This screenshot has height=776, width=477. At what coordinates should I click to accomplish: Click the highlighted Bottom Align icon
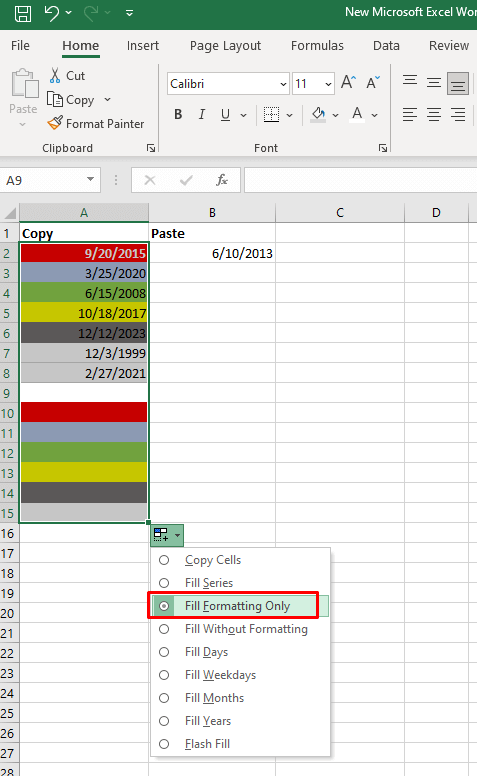pos(458,83)
